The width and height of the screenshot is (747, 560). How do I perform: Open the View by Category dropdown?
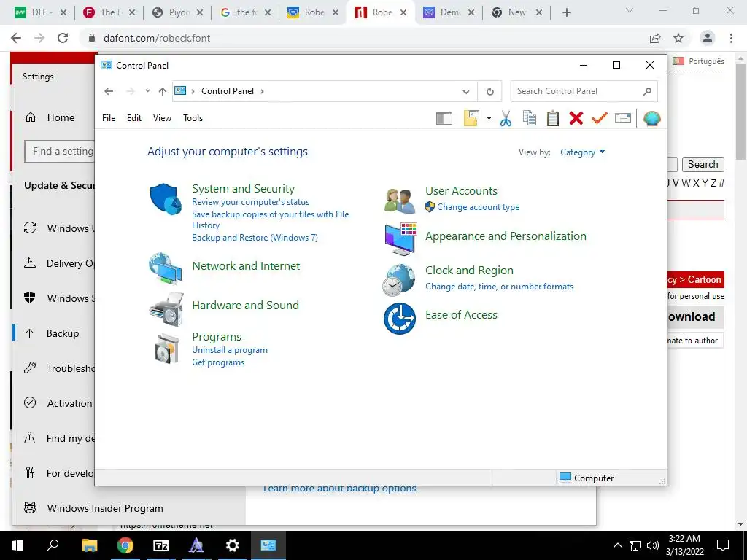[x=582, y=152]
